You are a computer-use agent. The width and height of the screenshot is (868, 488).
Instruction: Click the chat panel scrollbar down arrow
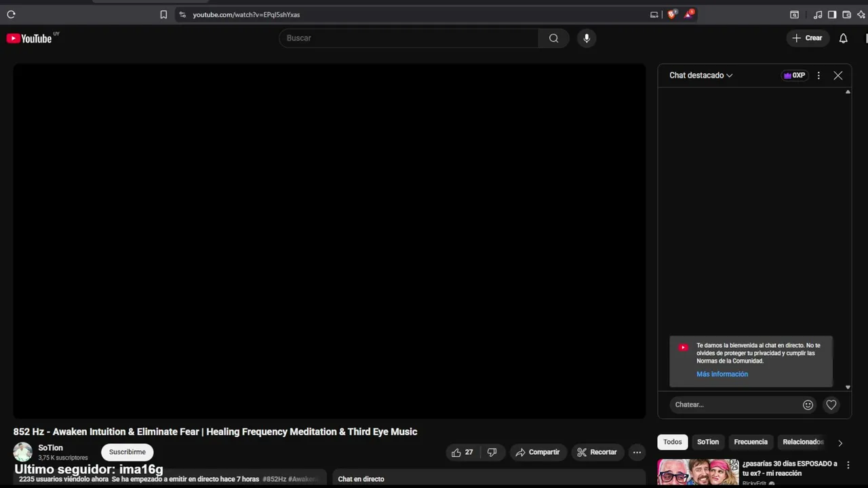(x=848, y=387)
